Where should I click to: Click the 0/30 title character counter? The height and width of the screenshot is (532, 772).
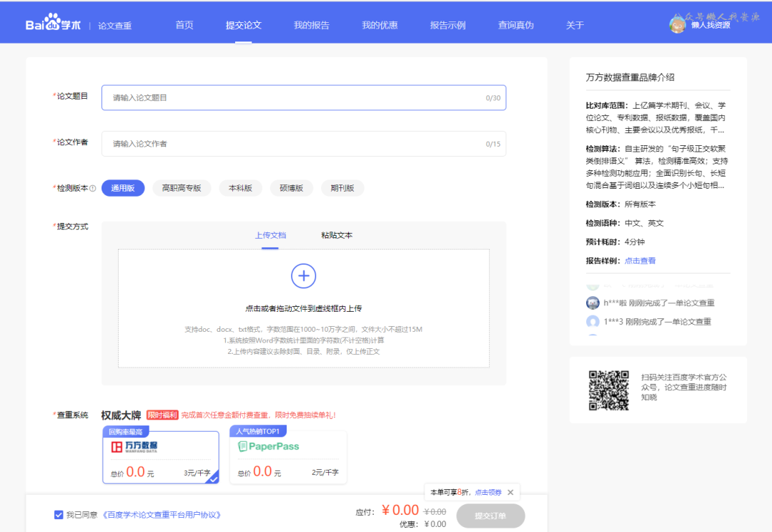pyautogui.click(x=493, y=98)
